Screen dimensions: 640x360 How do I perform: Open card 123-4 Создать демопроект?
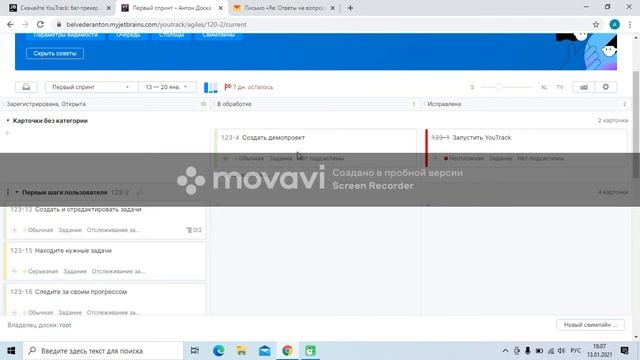click(273, 138)
